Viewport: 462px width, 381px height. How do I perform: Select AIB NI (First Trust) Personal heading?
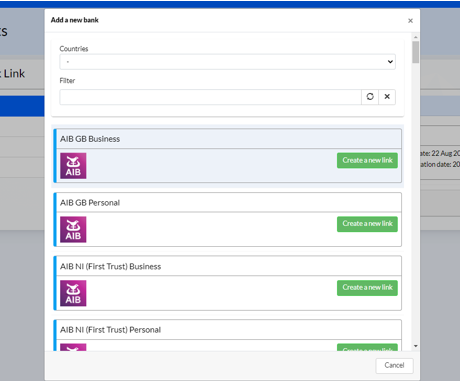tap(110, 330)
